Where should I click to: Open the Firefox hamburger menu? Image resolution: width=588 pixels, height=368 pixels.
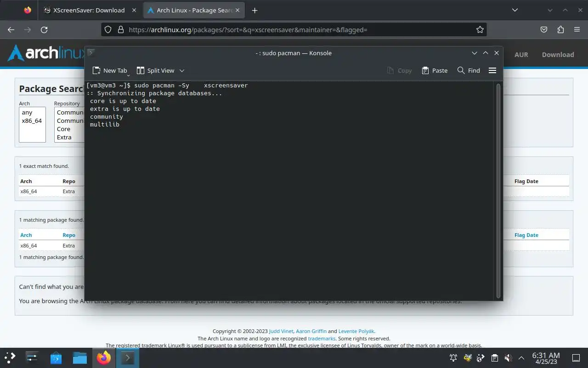pyautogui.click(x=577, y=29)
